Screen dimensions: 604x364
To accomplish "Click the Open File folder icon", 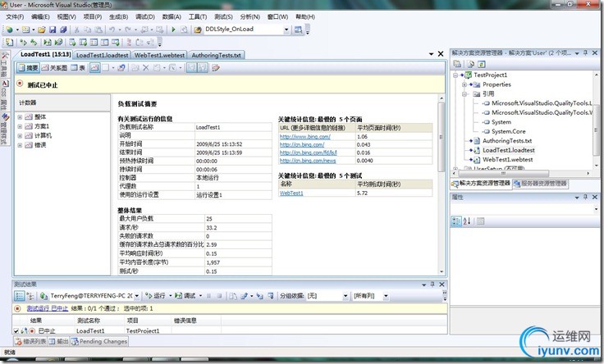I will coord(42,30).
